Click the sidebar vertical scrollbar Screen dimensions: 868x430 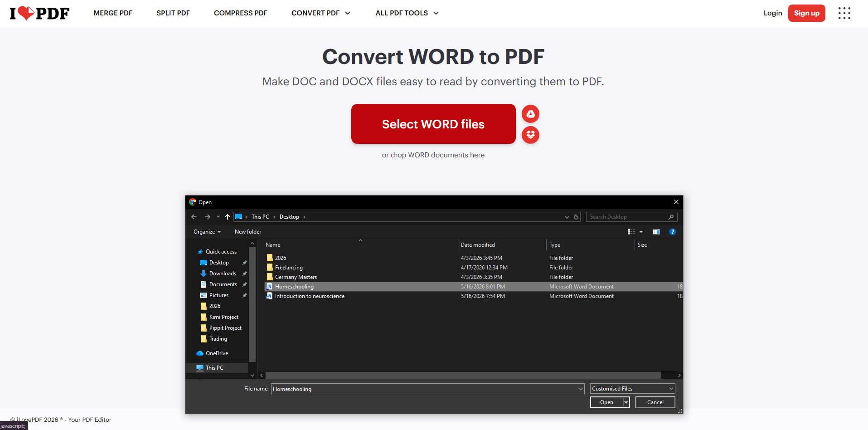252,304
